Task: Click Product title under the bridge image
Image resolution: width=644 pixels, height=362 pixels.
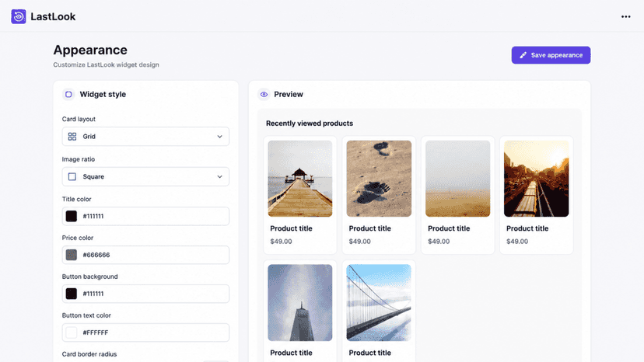Action: click(x=370, y=353)
